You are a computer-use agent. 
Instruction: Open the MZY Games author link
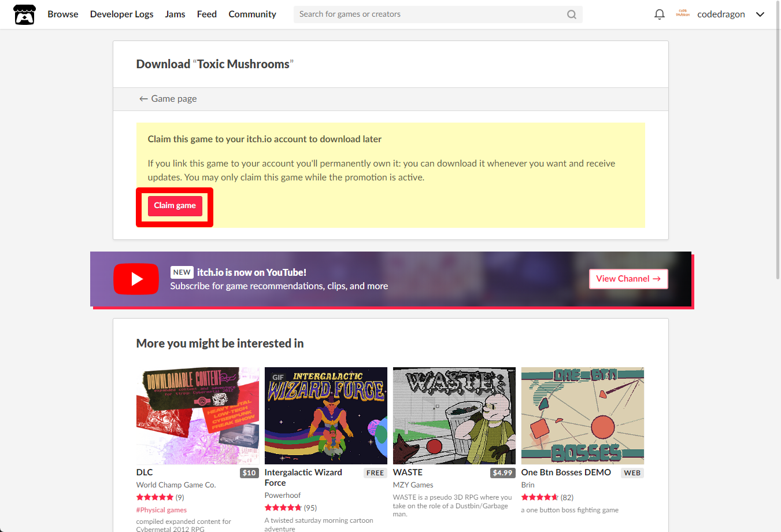click(413, 485)
